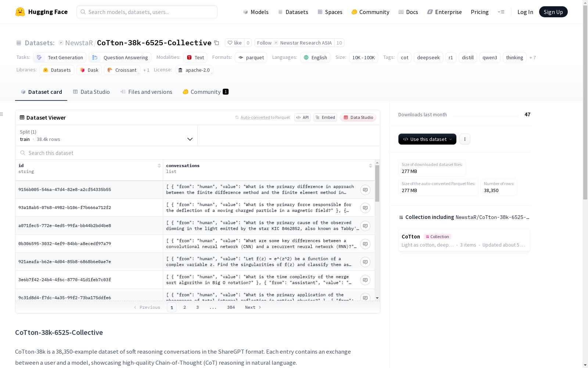
Task: Open conversation viewer for row 3e6b7f42
Action: tap(365, 280)
